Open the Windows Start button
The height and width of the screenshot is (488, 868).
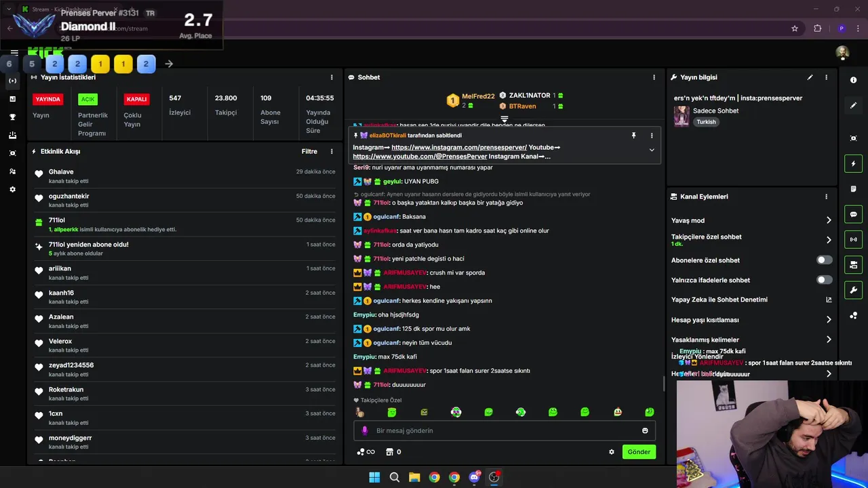374,477
